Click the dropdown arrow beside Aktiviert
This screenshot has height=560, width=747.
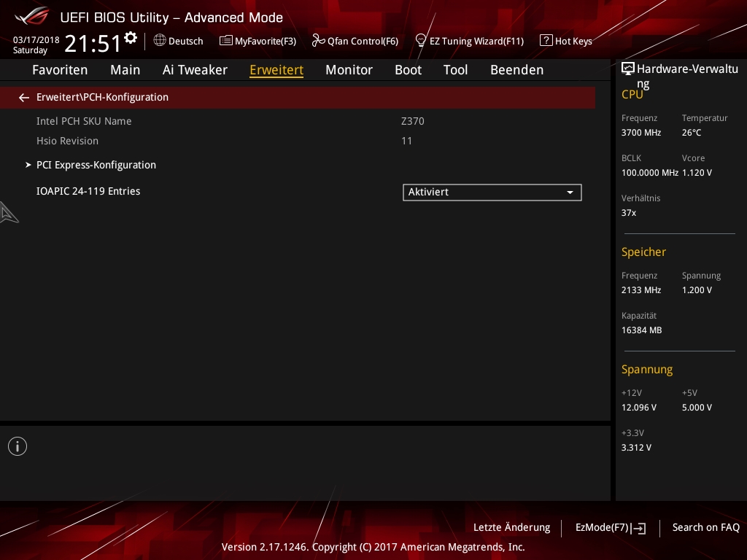[570, 192]
